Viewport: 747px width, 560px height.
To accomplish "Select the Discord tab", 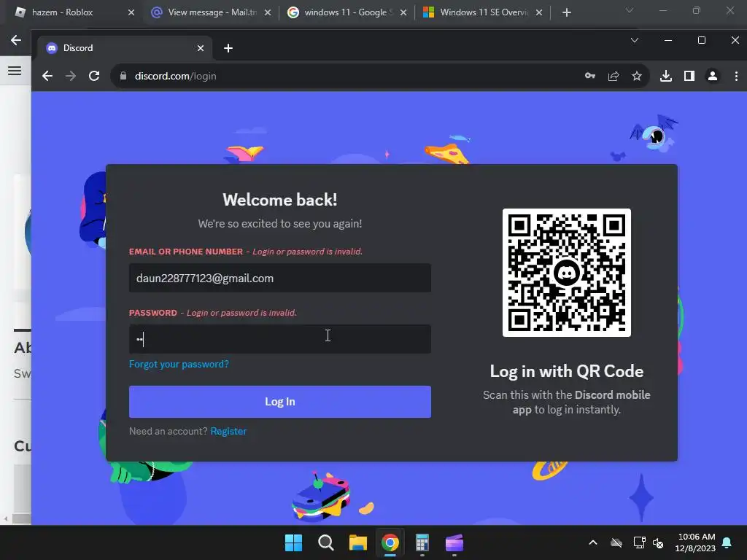I will tap(124, 48).
